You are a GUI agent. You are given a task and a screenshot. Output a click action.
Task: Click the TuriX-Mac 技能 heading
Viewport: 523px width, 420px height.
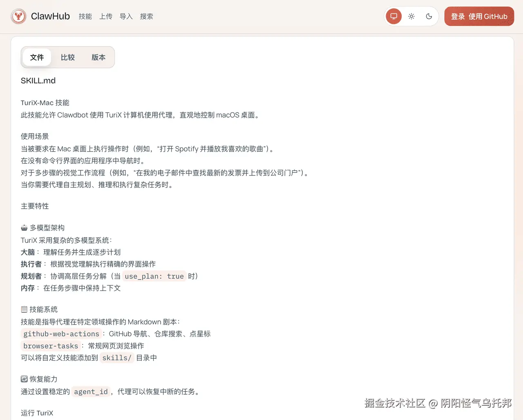pos(45,103)
